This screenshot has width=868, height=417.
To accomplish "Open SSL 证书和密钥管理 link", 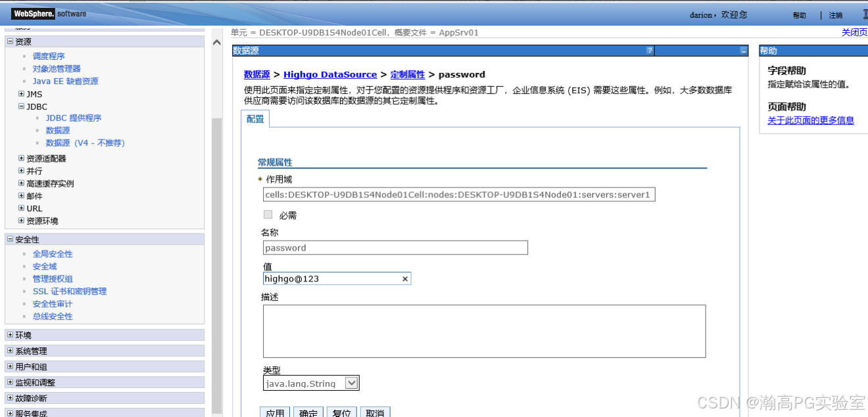I will pos(70,291).
